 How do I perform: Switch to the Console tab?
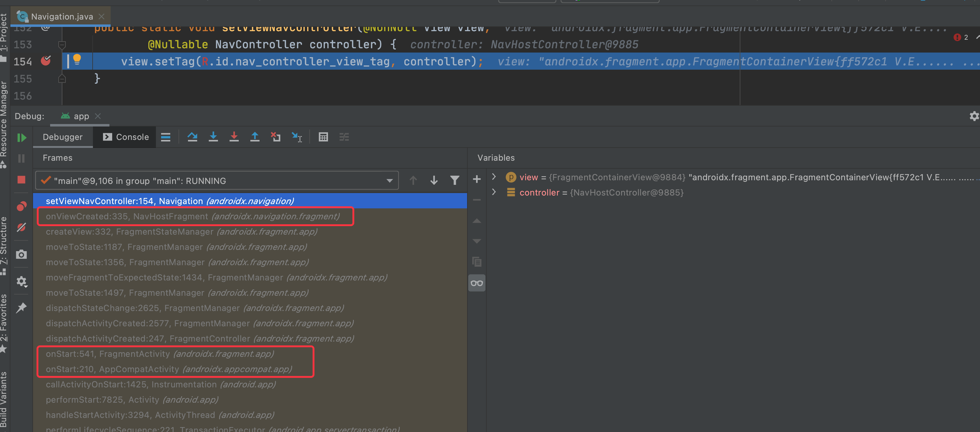click(126, 137)
